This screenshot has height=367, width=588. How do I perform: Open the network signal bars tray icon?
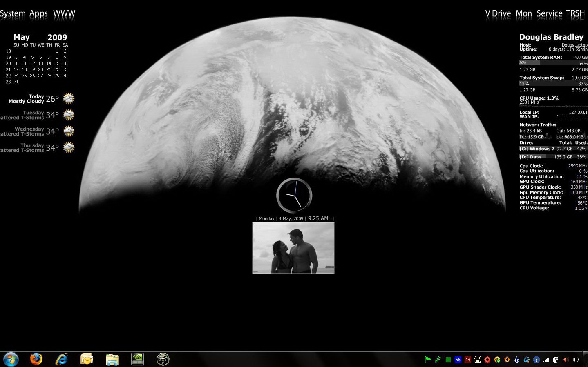[546, 360]
